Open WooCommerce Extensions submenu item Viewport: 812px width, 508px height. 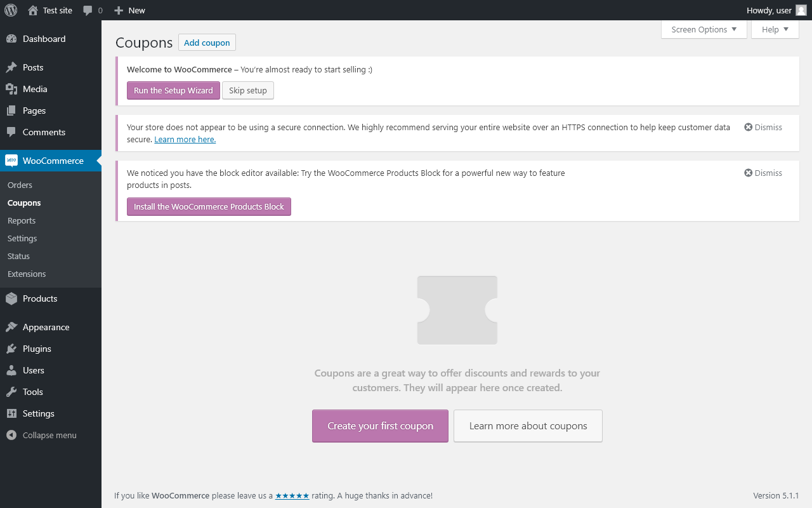(27, 274)
